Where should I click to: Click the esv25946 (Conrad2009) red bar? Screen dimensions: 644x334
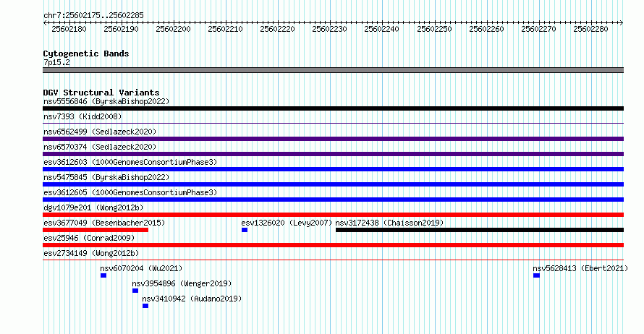pos(333,245)
